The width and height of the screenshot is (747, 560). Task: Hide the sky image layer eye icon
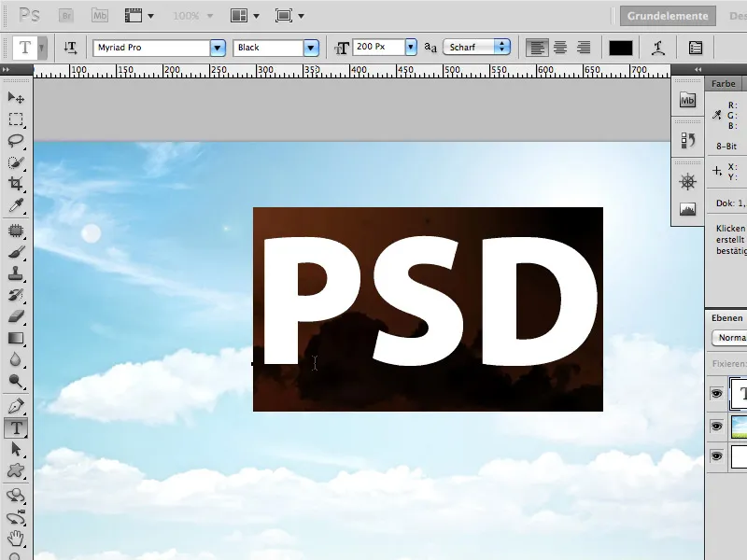716,427
